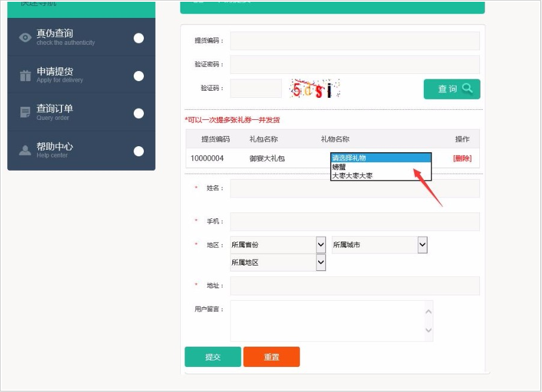Viewport: 542px width, 392px height.
Task: Click the white circle beside 真伪查询
Action: [x=138, y=38]
